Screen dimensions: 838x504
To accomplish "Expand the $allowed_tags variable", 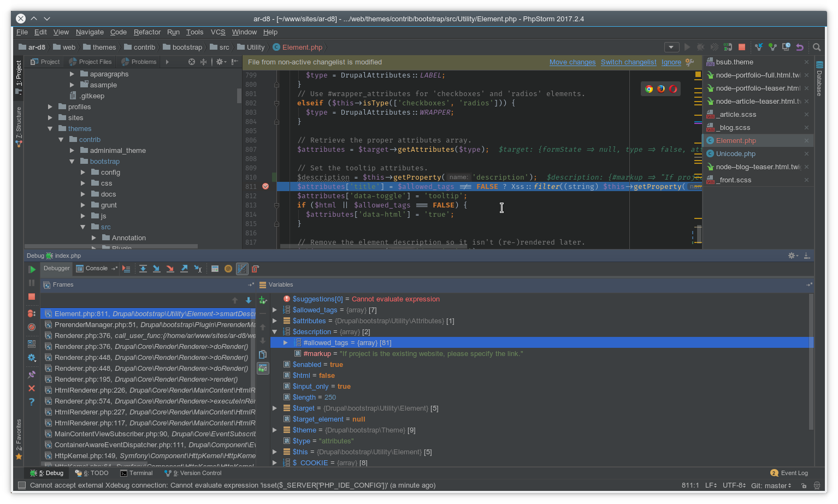I will pos(275,310).
